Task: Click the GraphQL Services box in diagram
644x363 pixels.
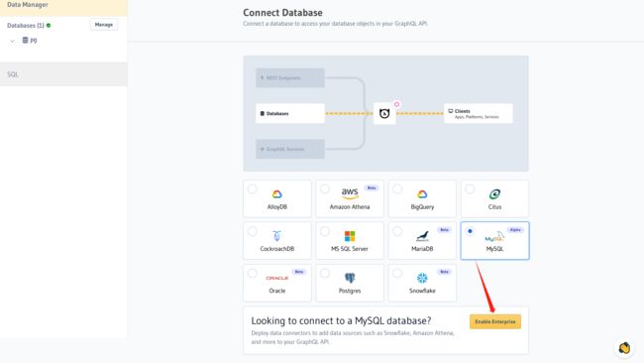Action: 290,149
